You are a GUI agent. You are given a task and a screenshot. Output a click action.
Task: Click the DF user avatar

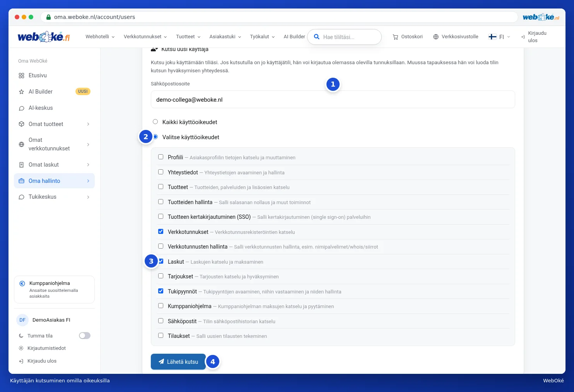click(x=22, y=320)
